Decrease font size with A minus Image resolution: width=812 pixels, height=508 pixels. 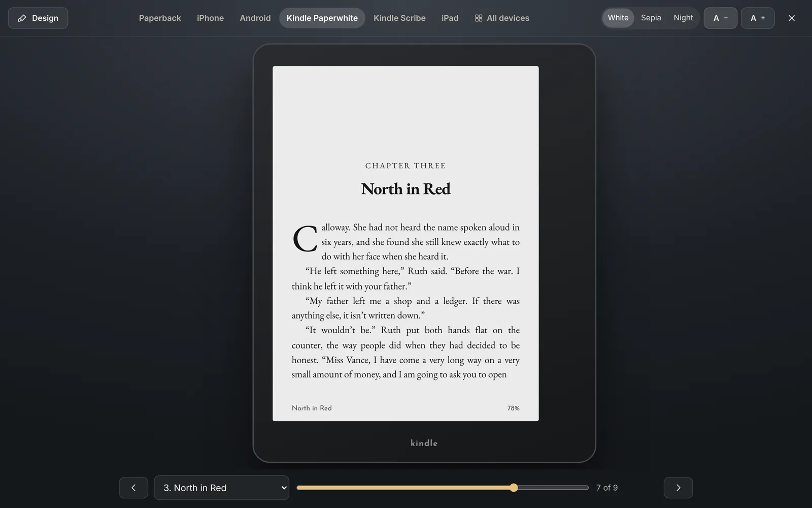point(721,18)
